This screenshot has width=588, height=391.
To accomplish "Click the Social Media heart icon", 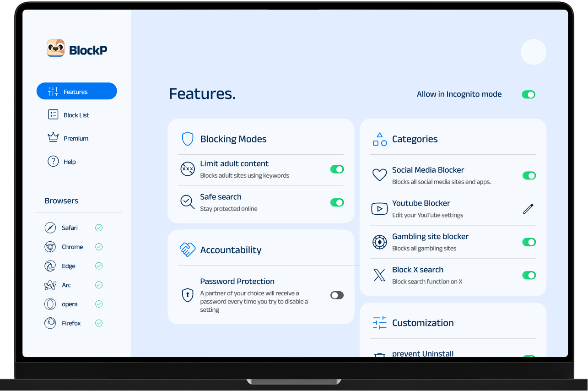I will 380,175.
